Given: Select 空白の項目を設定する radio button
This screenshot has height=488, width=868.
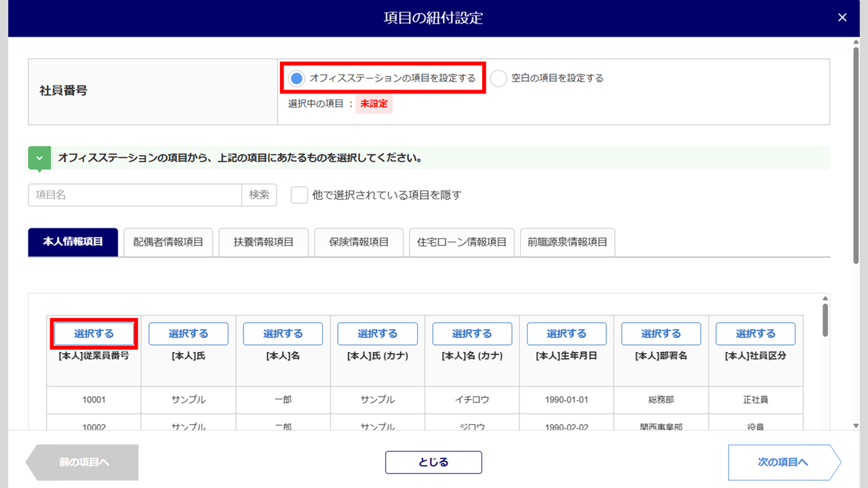Looking at the screenshot, I should coord(498,79).
